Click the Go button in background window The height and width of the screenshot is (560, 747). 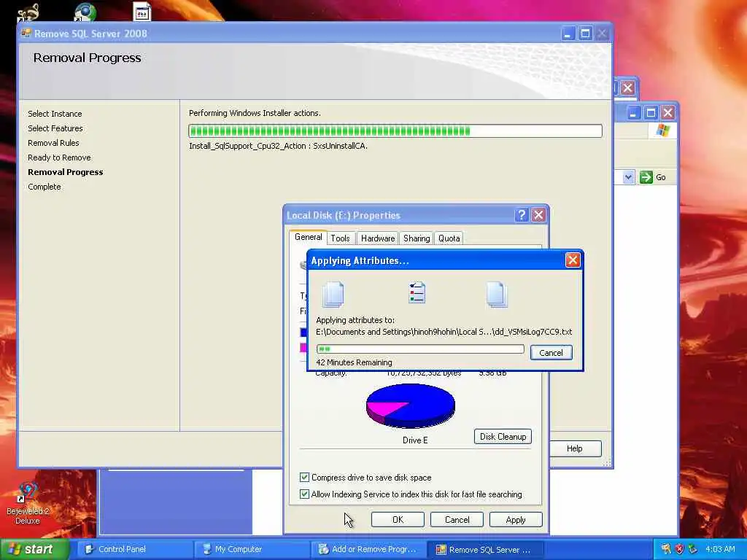click(x=653, y=177)
